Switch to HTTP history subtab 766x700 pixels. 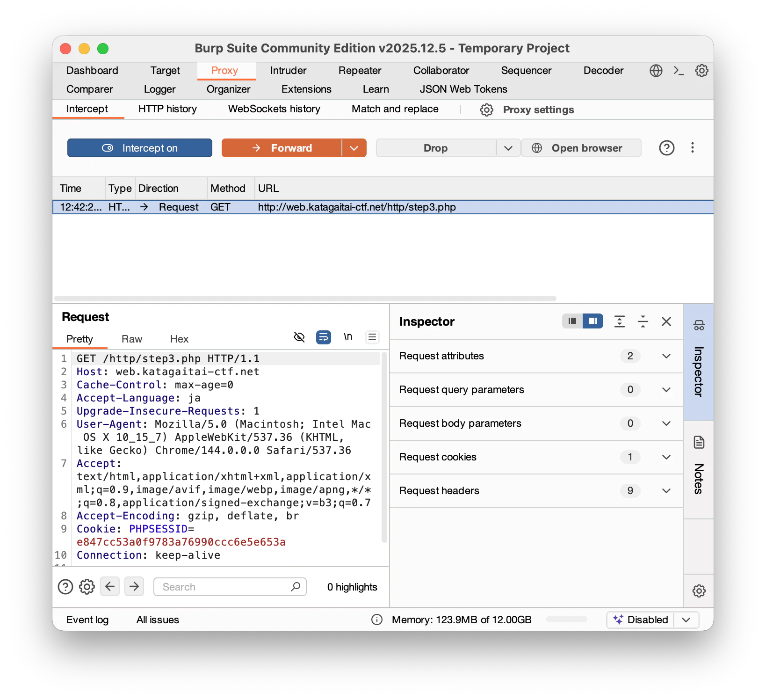[167, 109]
